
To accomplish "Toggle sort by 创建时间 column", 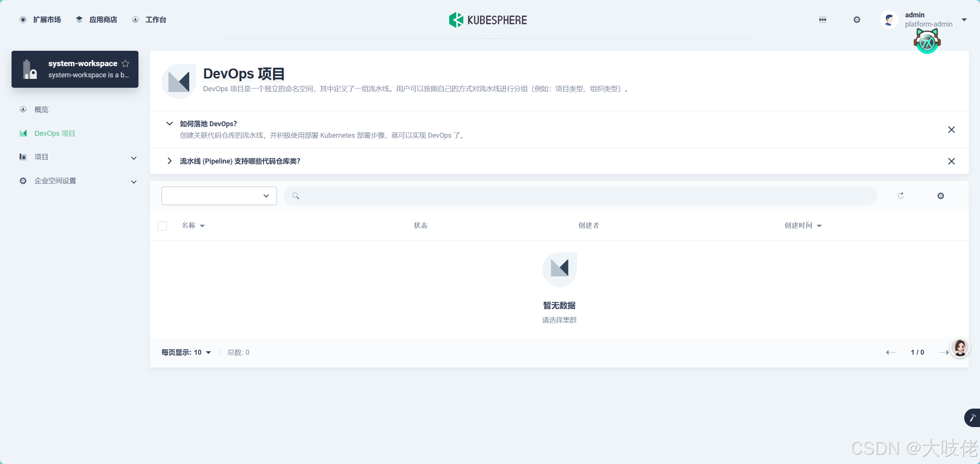I will 803,225.
